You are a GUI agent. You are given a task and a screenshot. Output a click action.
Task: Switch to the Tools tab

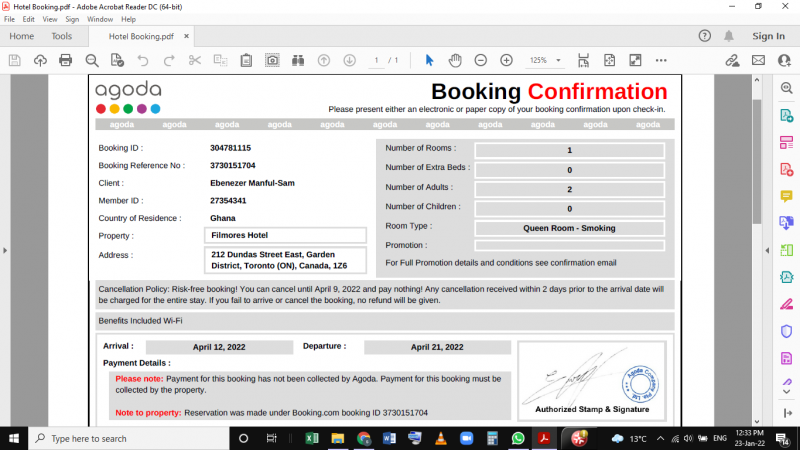(x=61, y=36)
